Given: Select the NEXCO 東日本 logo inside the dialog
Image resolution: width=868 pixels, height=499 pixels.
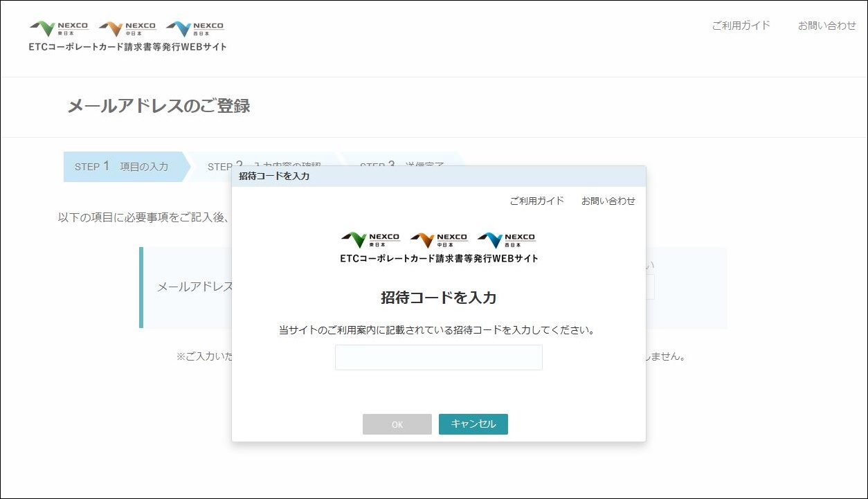Looking at the screenshot, I should pos(369,237).
